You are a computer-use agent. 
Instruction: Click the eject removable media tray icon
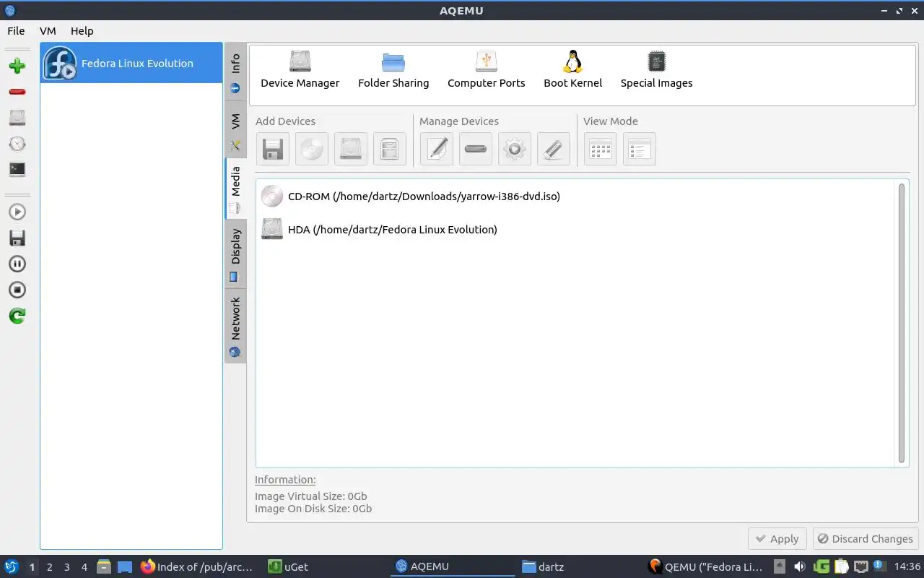(780, 567)
